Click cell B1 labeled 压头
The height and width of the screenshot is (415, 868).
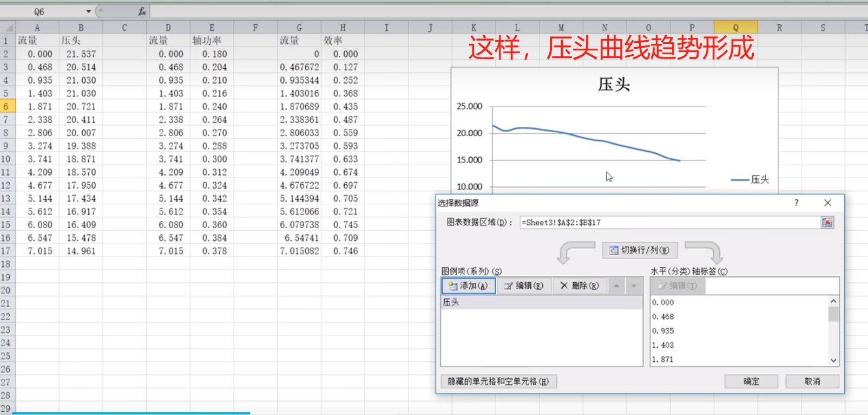(81, 41)
